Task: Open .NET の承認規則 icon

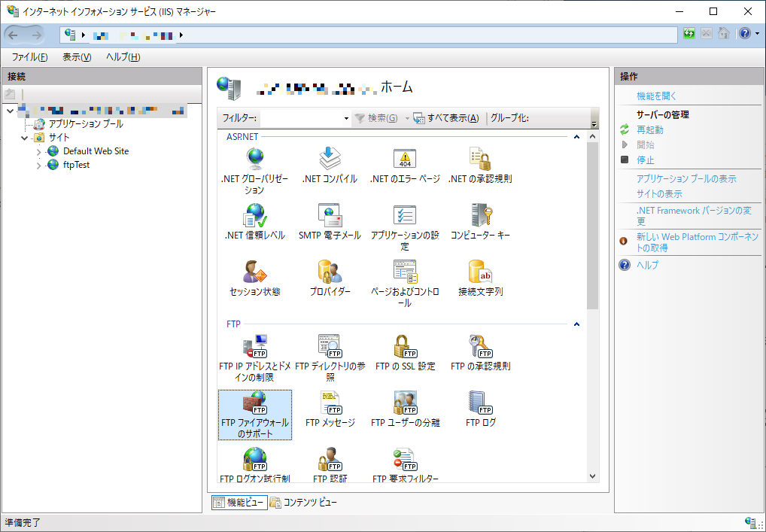Action: (x=480, y=165)
